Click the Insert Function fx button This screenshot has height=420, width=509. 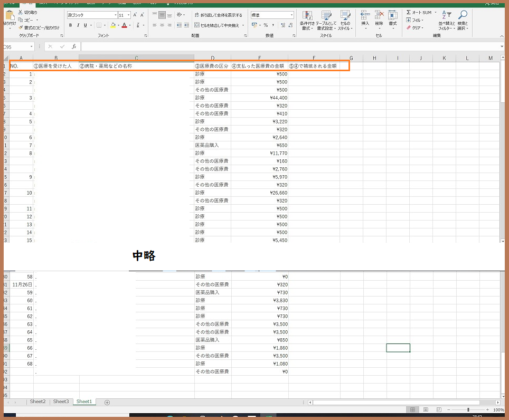pos(74,46)
